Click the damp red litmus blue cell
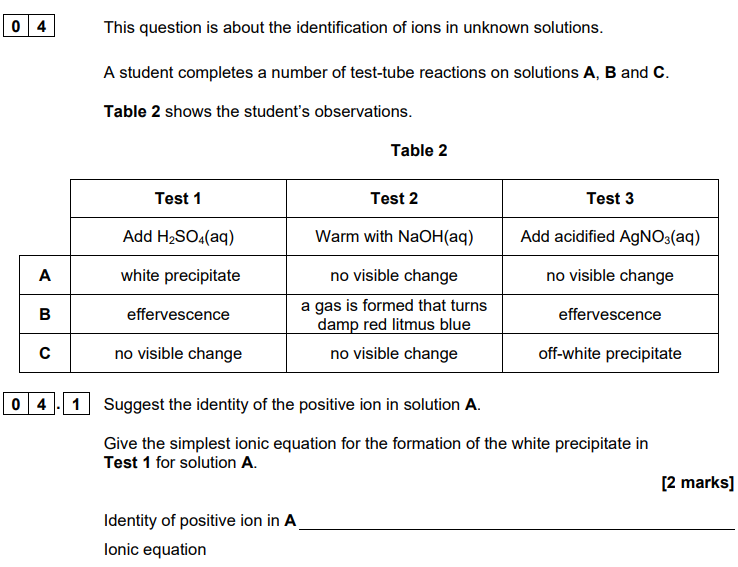 coord(394,314)
